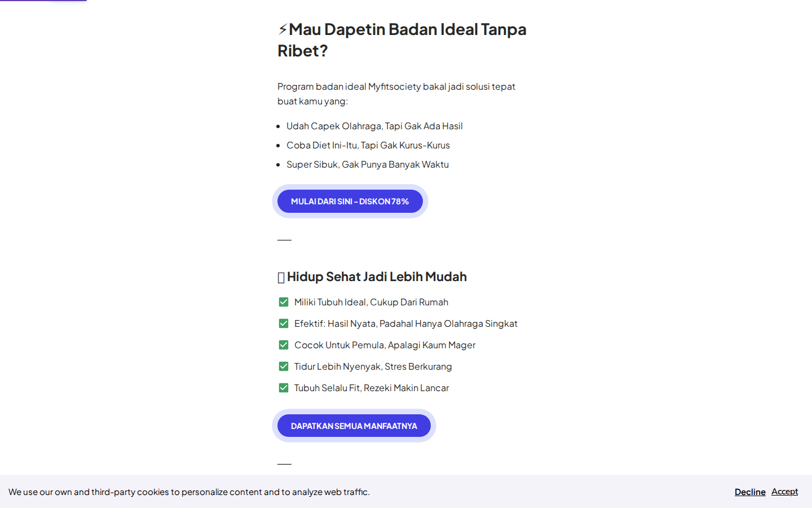
Task: Click DAPATKAN SEMUA MANFAATNYA button
Action: click(354, 426)
